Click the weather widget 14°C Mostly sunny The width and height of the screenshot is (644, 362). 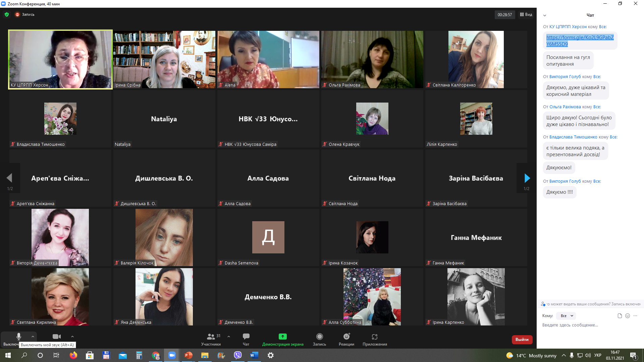coord(531,356)
